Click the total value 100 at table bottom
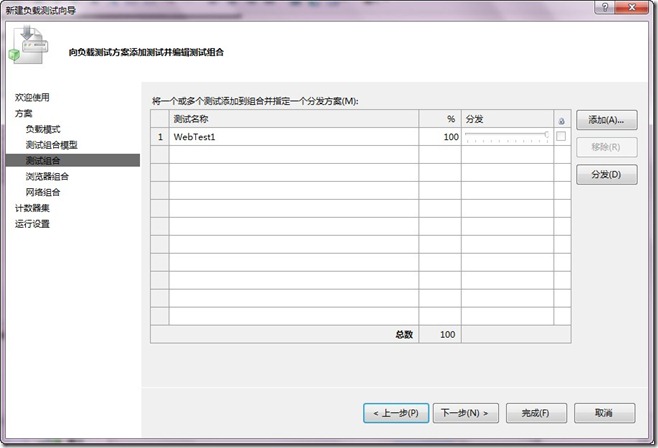 440,334
